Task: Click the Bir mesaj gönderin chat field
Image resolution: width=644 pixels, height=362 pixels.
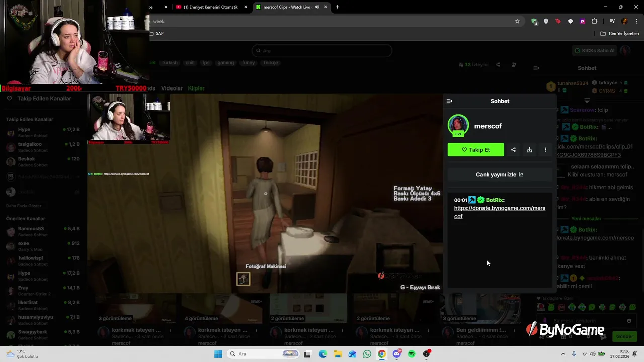Action: click(586, 321)
